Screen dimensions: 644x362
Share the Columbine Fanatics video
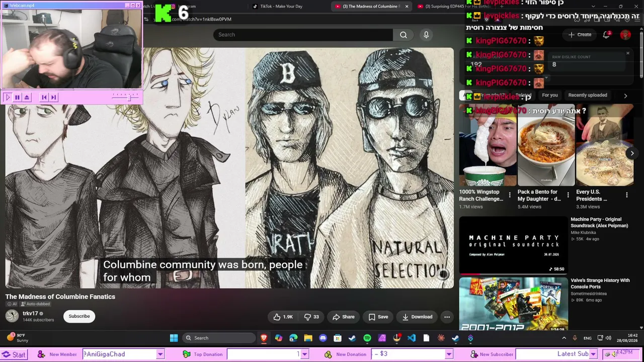(344, 317)
